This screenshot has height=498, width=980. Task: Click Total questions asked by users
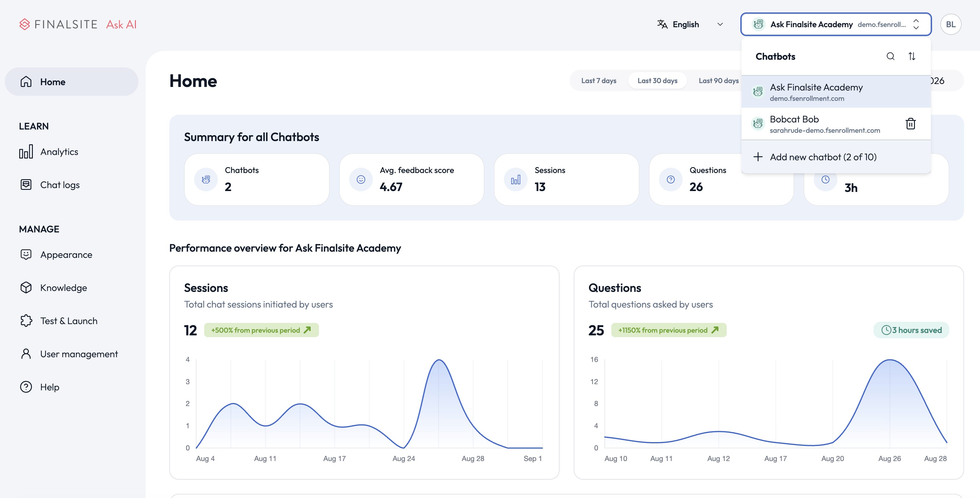[651, 305]
